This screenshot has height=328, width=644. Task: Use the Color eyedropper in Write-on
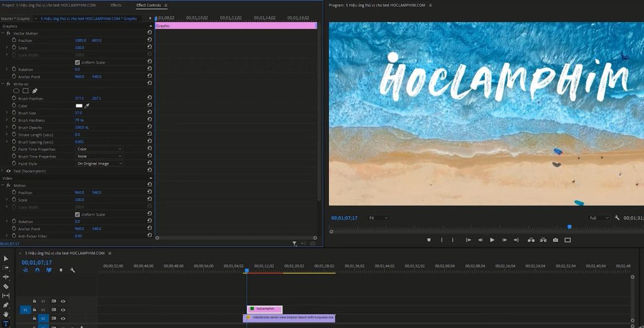tap(87, 106)
